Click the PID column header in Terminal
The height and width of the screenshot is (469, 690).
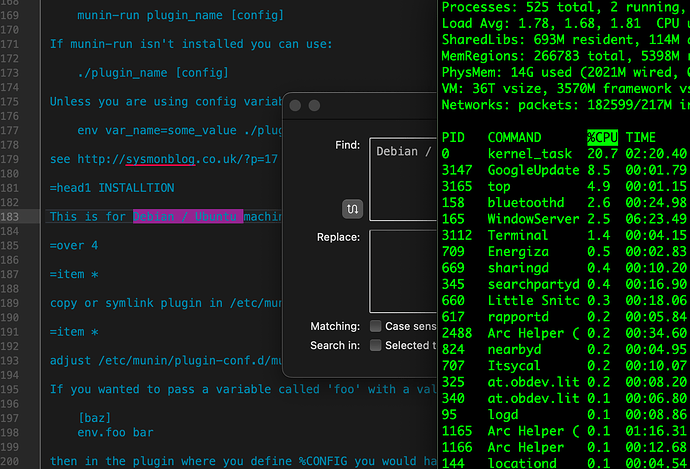pos(453,137)
